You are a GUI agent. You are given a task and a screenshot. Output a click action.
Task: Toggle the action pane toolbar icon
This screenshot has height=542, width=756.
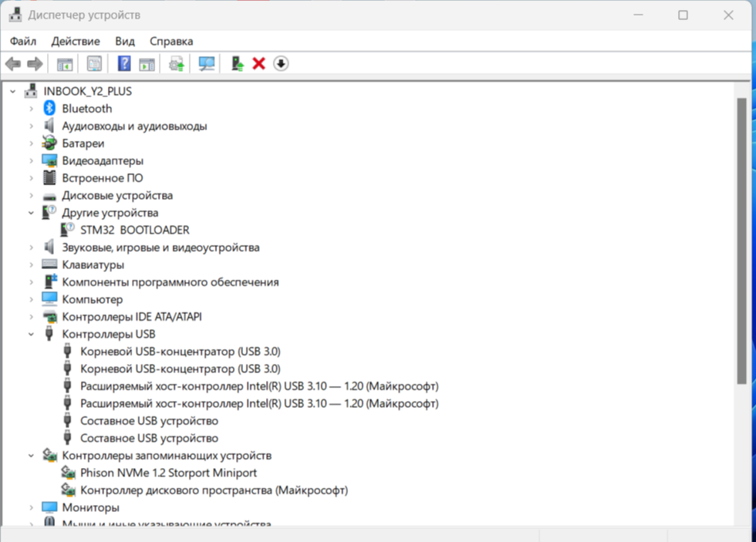point(147,63)
